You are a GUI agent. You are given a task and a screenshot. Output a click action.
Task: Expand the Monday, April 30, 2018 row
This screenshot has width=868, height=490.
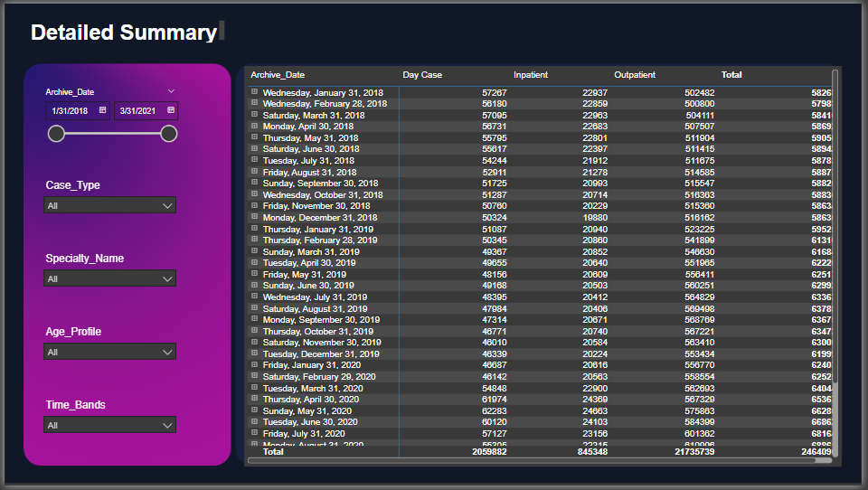[x=255, y=126]
